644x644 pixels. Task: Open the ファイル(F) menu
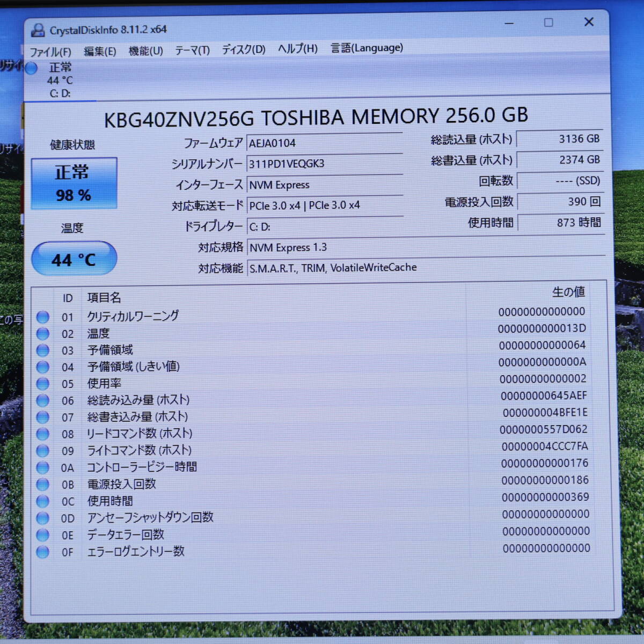point(50,52)
